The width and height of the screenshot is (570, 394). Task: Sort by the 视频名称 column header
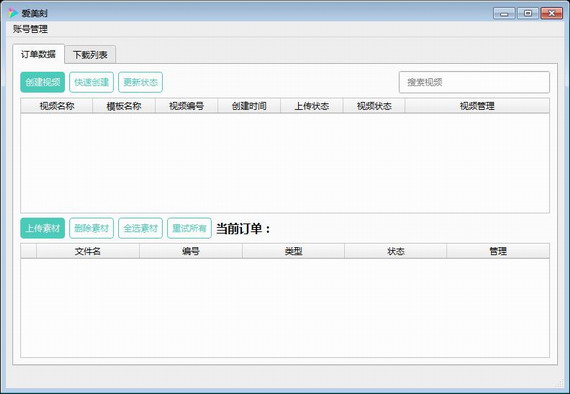coord(57,106)
